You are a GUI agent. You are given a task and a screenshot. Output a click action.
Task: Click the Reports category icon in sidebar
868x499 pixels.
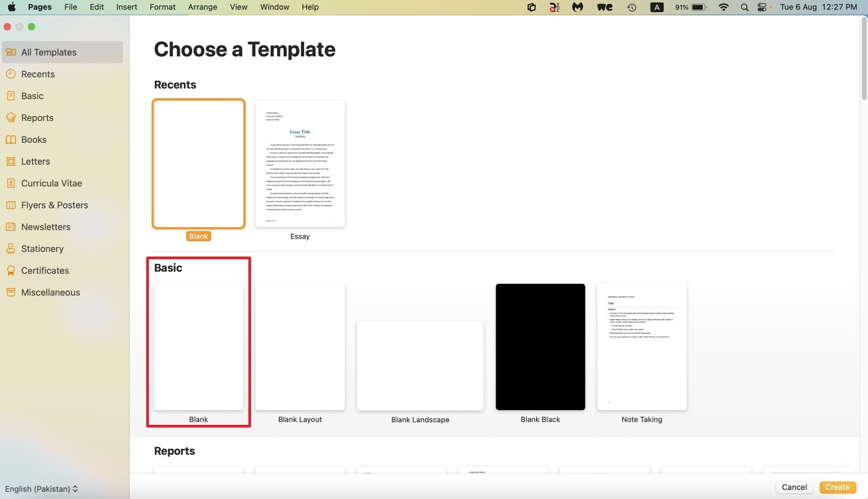[11, 118]
